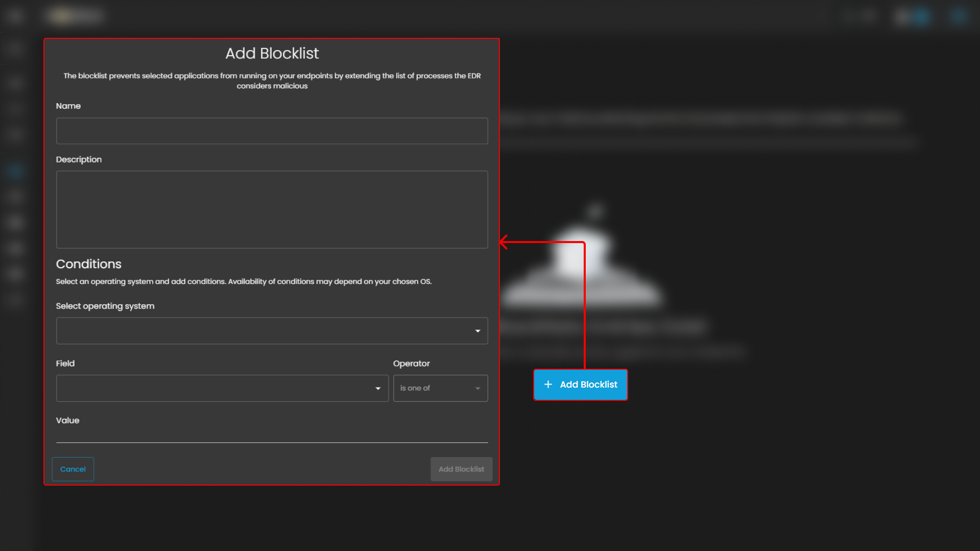
Task: Click the 'Select operating system' label
Action: tap(105, 306)
